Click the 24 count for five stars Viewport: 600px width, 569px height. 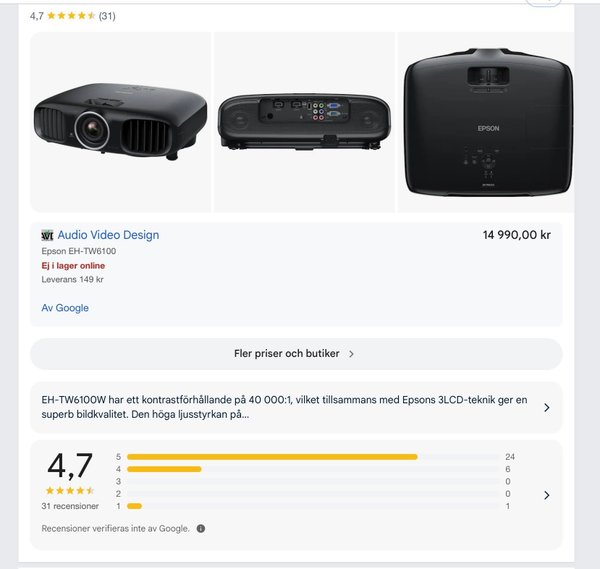(x=510, y=457)
